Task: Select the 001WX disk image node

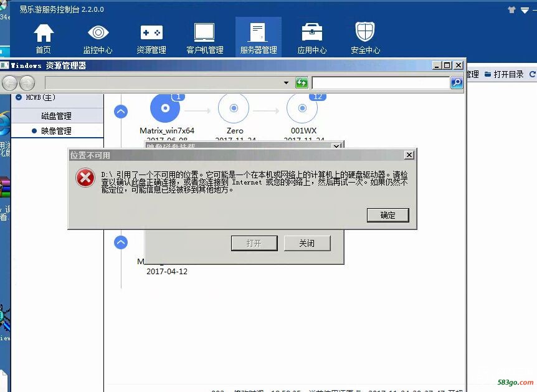Action: 302,108
